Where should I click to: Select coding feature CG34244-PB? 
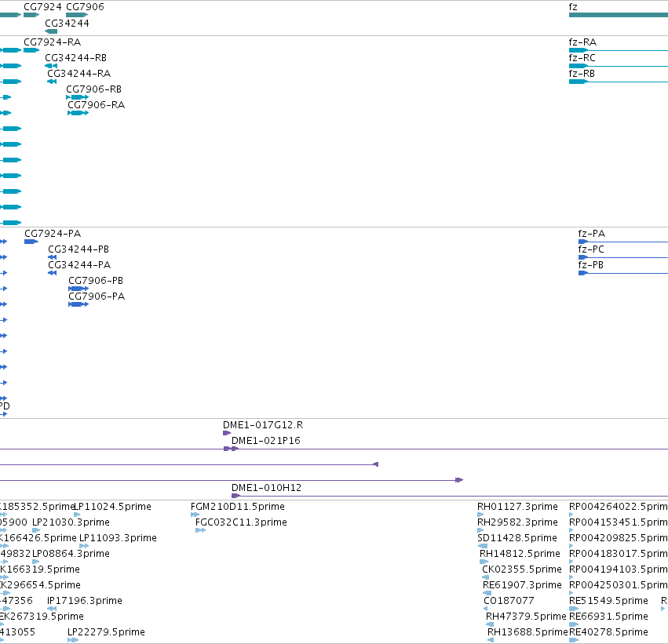(x=78, y=249)
